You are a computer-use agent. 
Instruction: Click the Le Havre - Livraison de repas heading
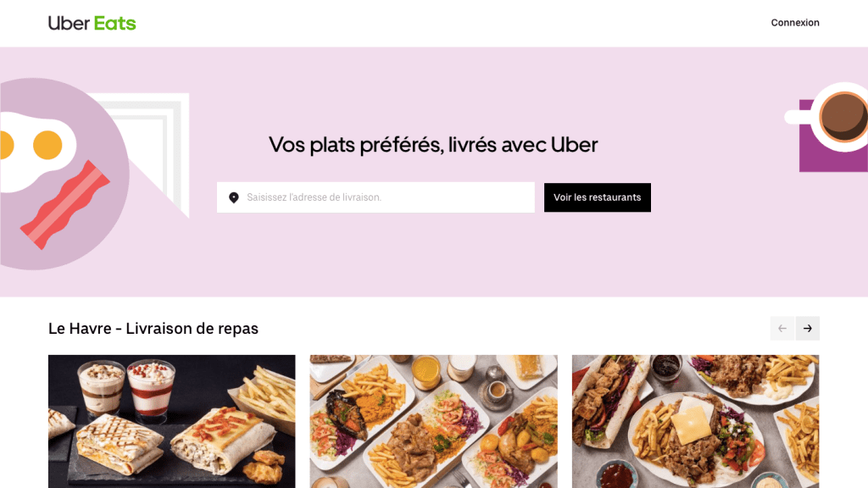(153, 329)
